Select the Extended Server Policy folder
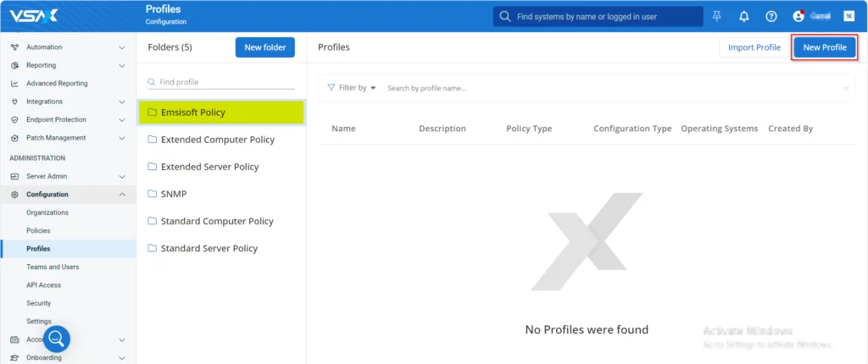This screenshot has height=364, width=868. (x=209, y=167)
